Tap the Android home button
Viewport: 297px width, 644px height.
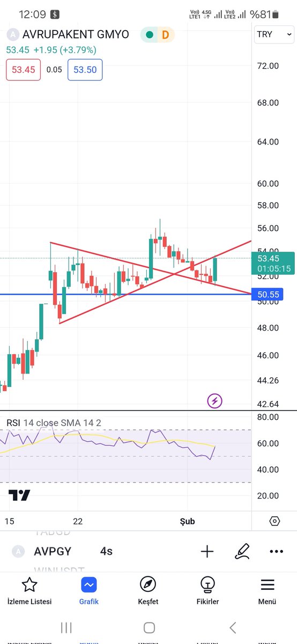pyautogui.click(x=149, y=627)
